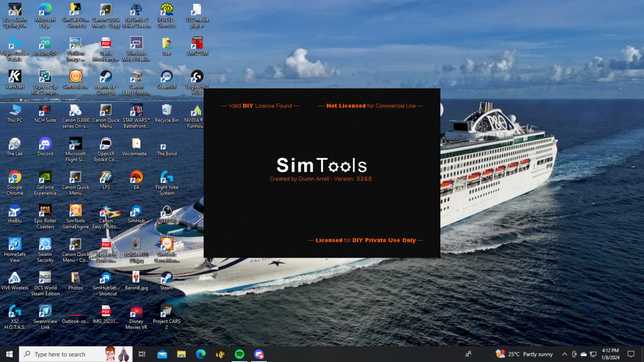Select the HomeSafe View desktop icon

(x=15, y=250)
